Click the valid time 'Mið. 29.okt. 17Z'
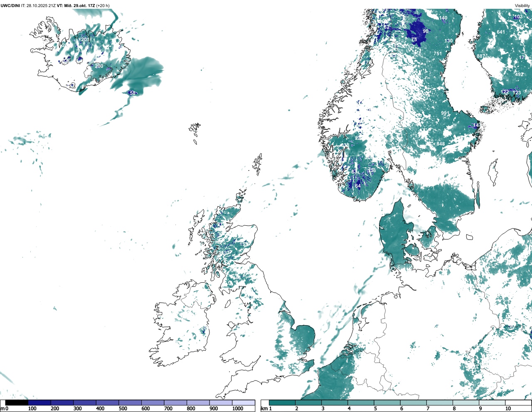532x412 pixels. point(80,6)
